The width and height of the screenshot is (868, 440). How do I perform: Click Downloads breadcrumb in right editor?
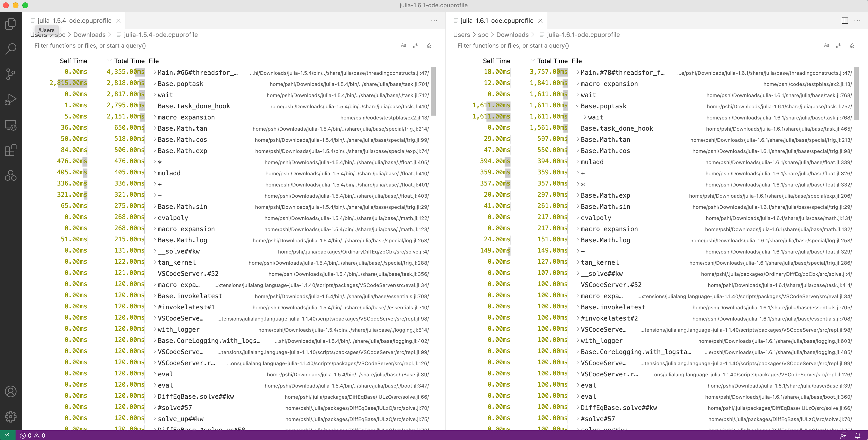(x=512, y=35)
